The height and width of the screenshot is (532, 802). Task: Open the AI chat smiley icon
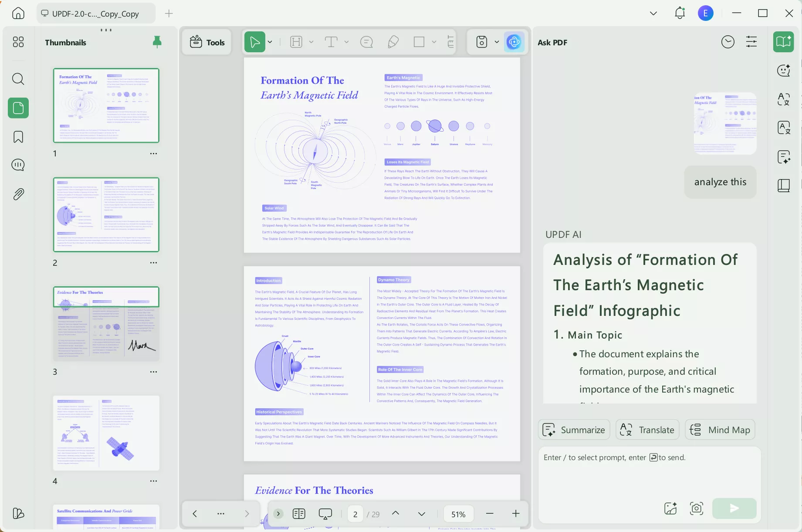[x=784, y=71]
